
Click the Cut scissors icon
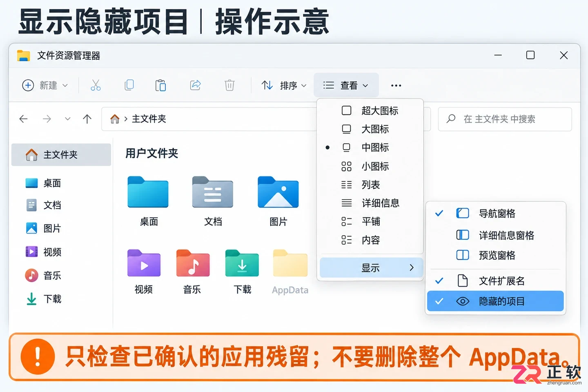96,85
